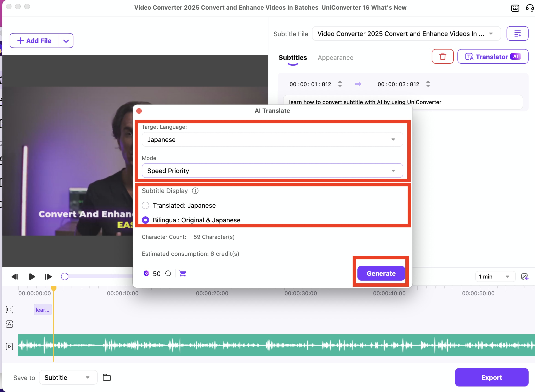Switch to the Subtitles tab

[293, 57]
